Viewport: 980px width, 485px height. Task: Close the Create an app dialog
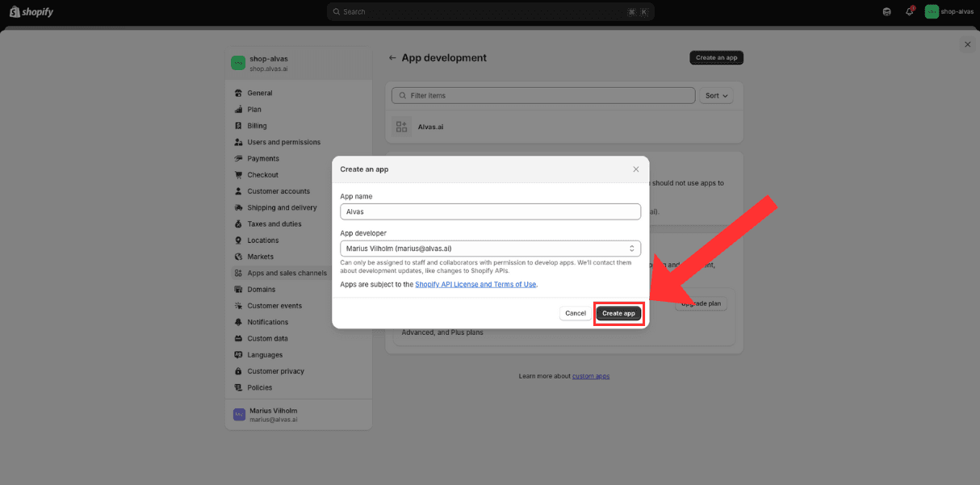(x=636, y=169)
